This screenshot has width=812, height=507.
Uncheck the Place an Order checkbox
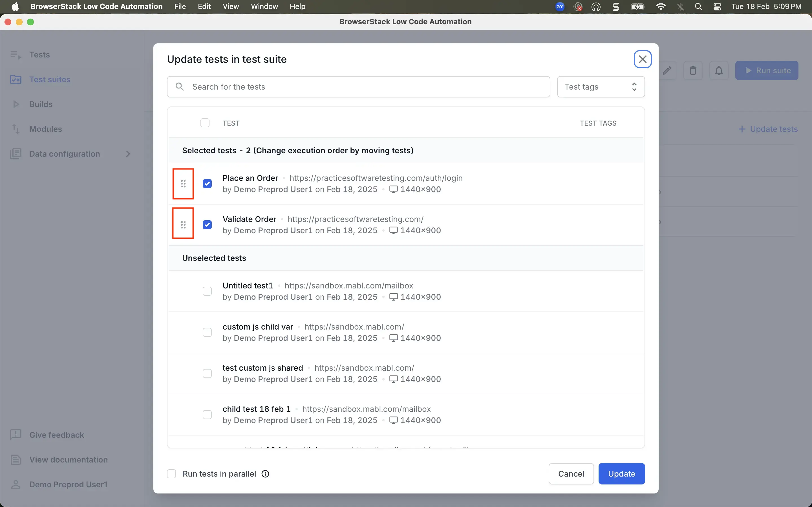(207, 184)
